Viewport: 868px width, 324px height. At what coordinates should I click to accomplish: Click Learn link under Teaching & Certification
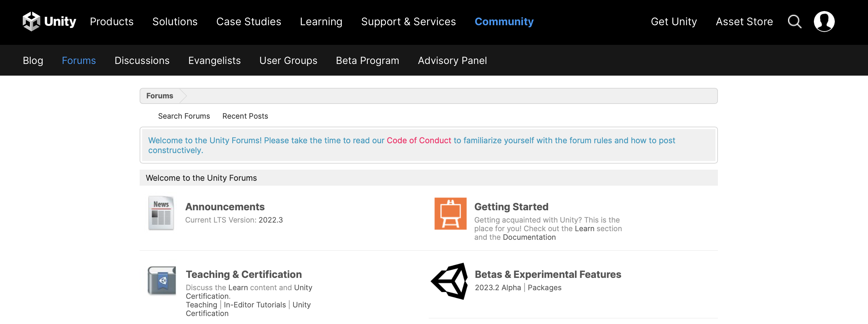point(238,287)
